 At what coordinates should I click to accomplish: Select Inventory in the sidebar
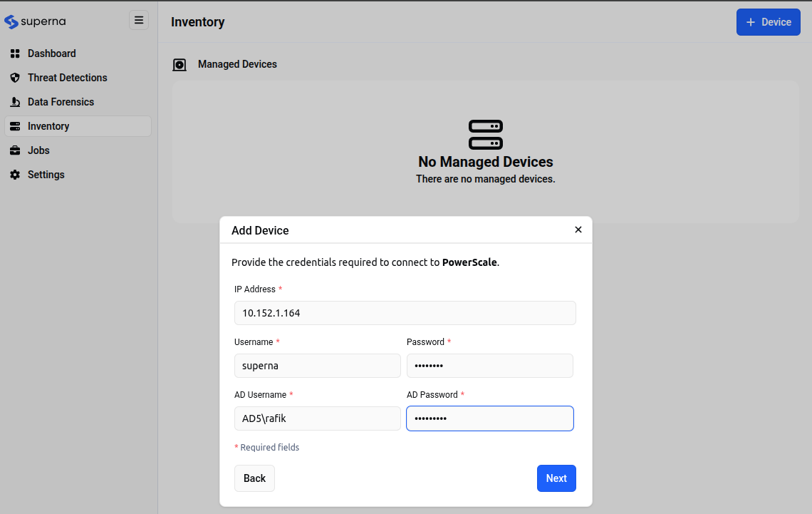point(48,126)
